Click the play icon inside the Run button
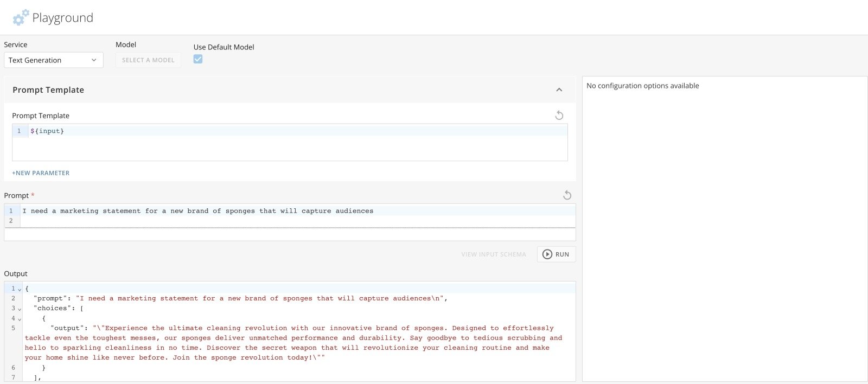The width and height of the screenshot is (868, 384). (547, 254)
